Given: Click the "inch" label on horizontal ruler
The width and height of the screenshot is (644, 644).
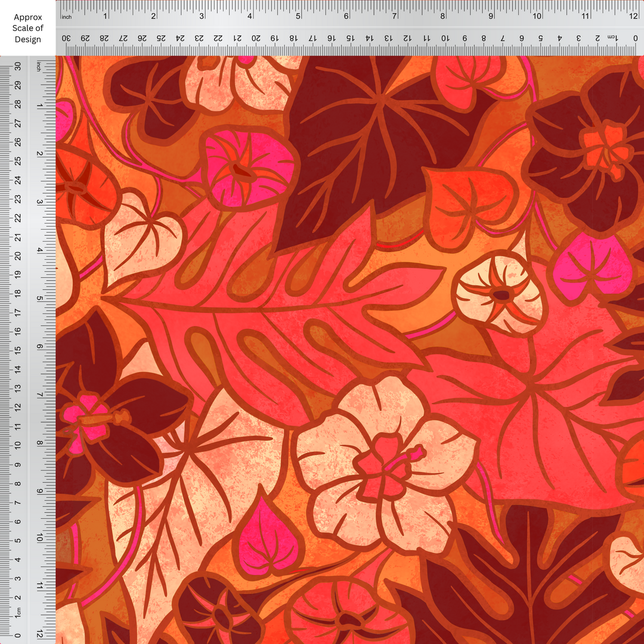Looking at the screenshot, I should [66, 17].
